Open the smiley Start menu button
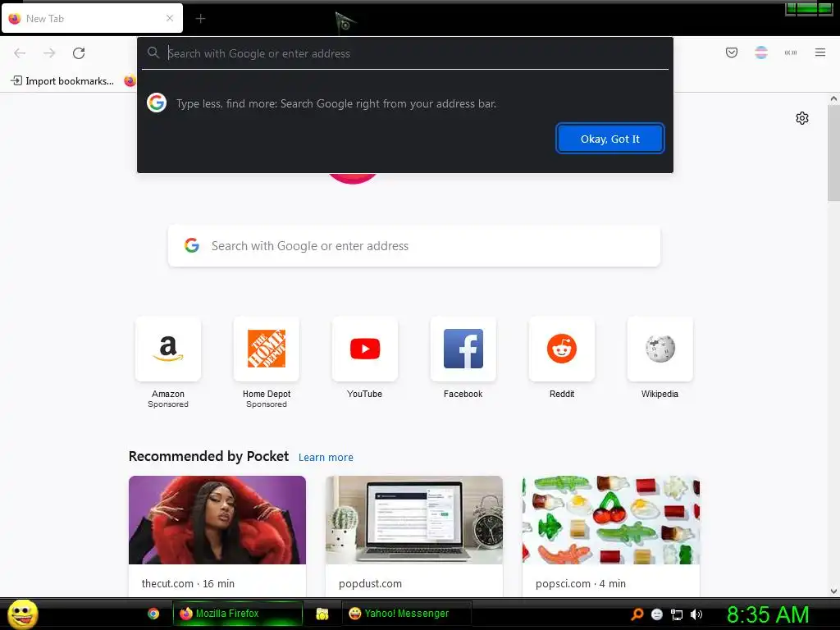This screenshot has width=840, height=630. click(x=22, y=614)
